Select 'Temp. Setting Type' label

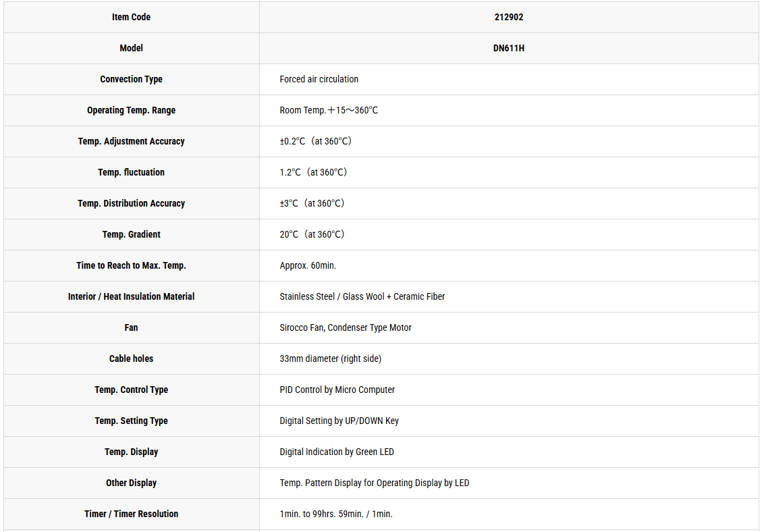[131, 421]
